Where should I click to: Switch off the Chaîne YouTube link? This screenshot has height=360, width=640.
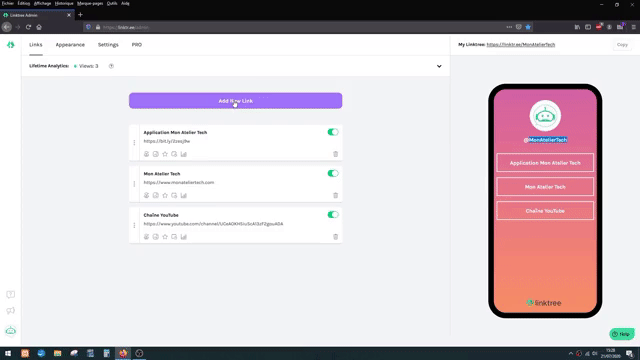tap(333, 214)
